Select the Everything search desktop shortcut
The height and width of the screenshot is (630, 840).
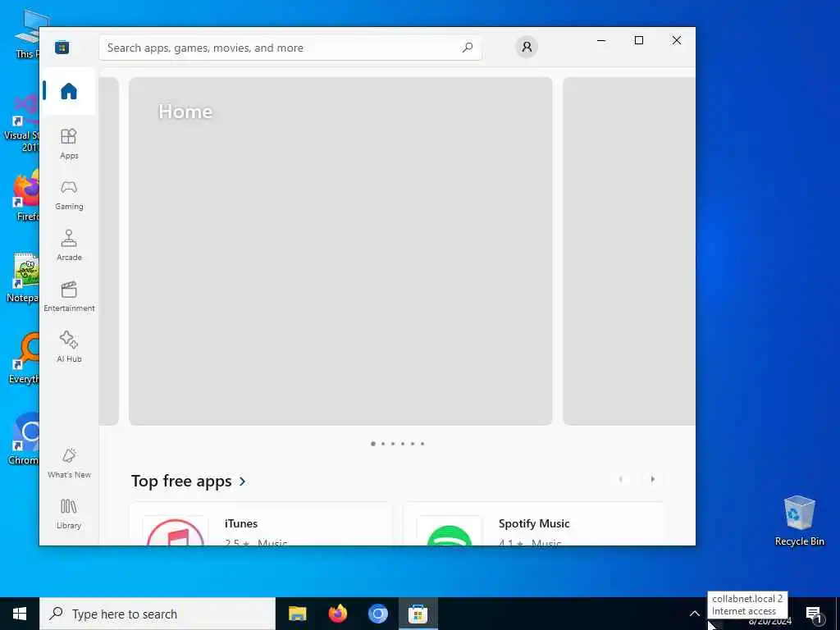tap(24, 358)
